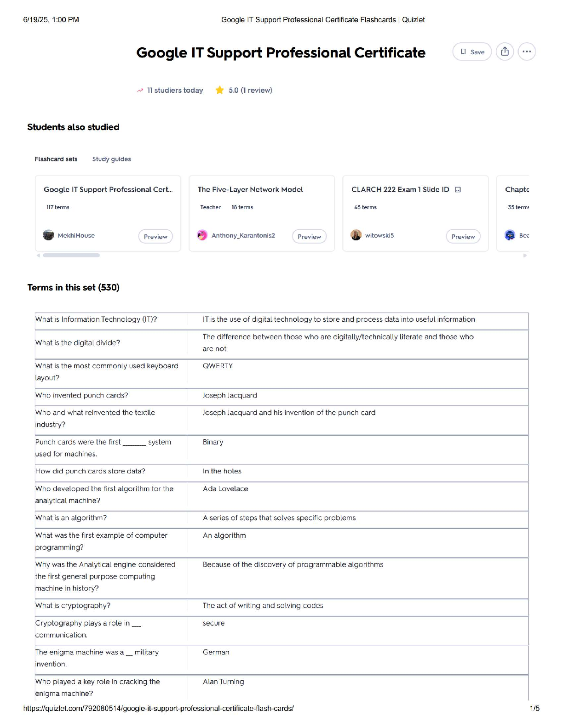Select the Flashcard sets tab
This screenshot has height=728, width=563.
(56, 159)
